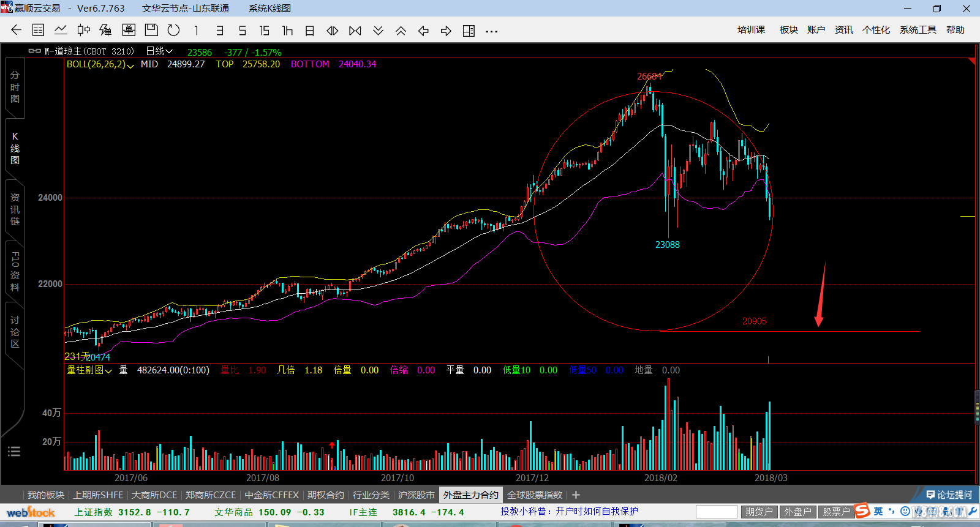Open the 讨论区 side tab
980x527 pixels.
coord(15,332)
